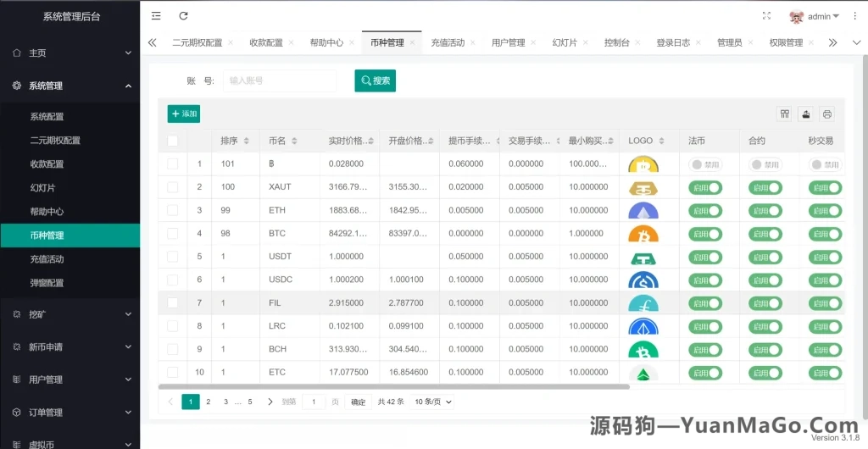Click the ETH coin logo
The width and height of the screenshot is (868, 449).
(x=643, y=211)
